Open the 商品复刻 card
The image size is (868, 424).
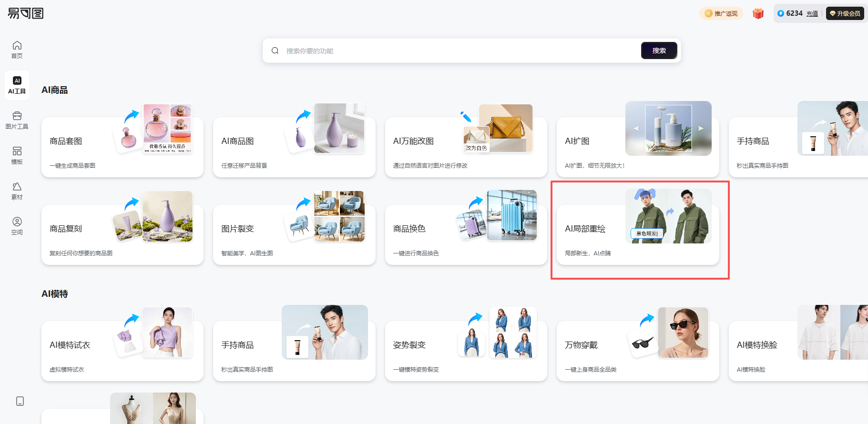123,235
